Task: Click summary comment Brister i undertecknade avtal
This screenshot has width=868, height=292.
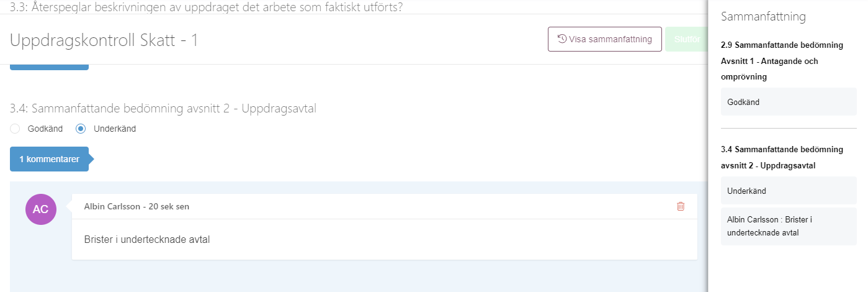Action: (789, 226)
